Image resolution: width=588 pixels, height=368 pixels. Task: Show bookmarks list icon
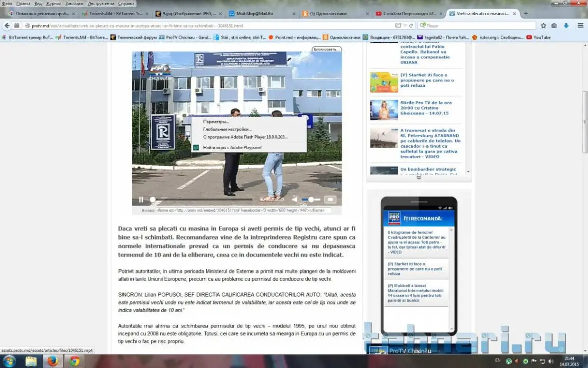[x=554, y=26]
